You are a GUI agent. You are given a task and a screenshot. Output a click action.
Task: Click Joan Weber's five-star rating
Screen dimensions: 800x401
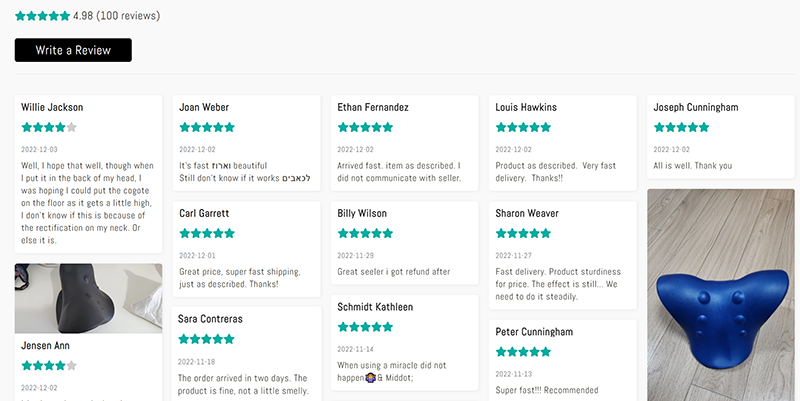click(x=207, y=127)
